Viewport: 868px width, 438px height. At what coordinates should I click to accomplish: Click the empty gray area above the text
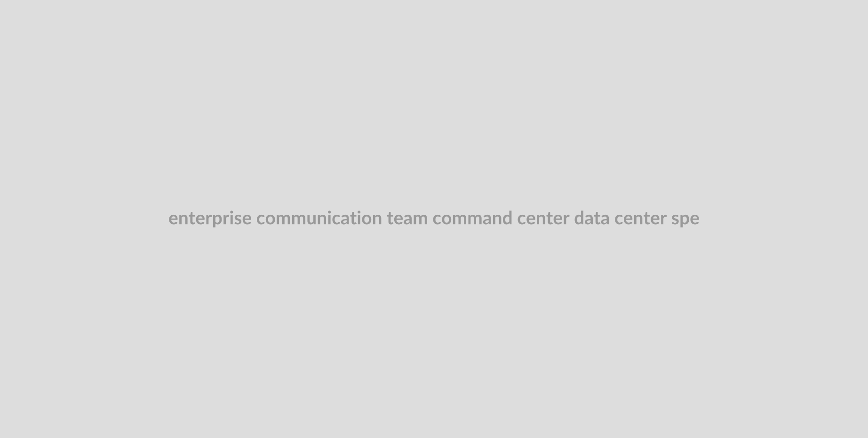pyautogui.click(x=434, y=104)
